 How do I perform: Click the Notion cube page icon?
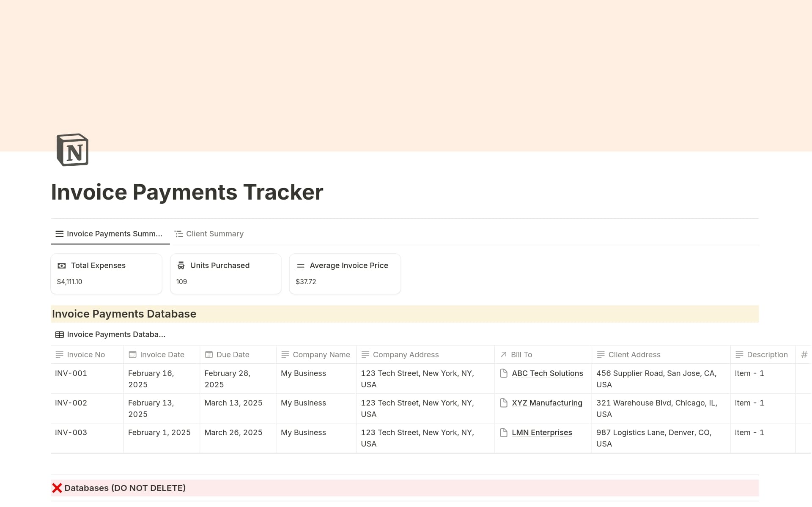point(72,150)
